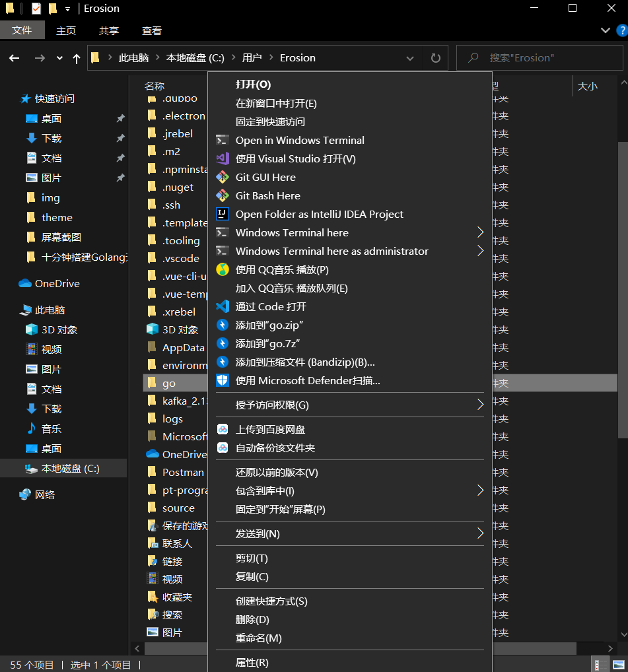Choose 属性 from the context menu
This screenshot has height=672, width=628.
(x=252, y=662)
